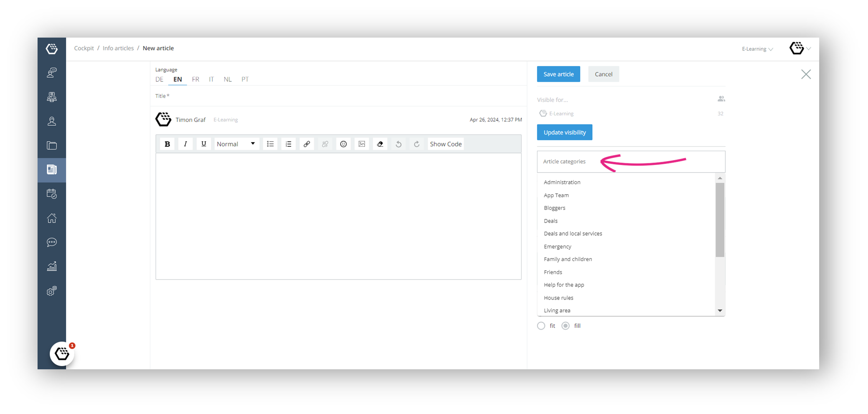868x414 pixels.
Task: Open the Normal text style dropdown
Action: click(x=236, y=144)
